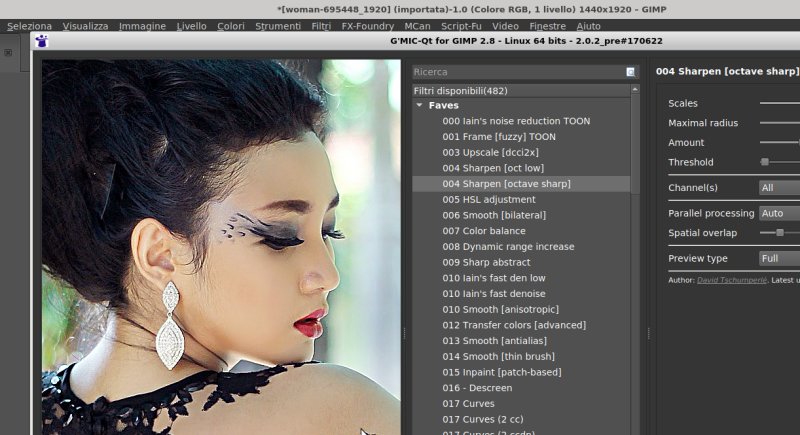
Task: Select filter 010 Smooth [anisotropic]
Action: [501, 310]
